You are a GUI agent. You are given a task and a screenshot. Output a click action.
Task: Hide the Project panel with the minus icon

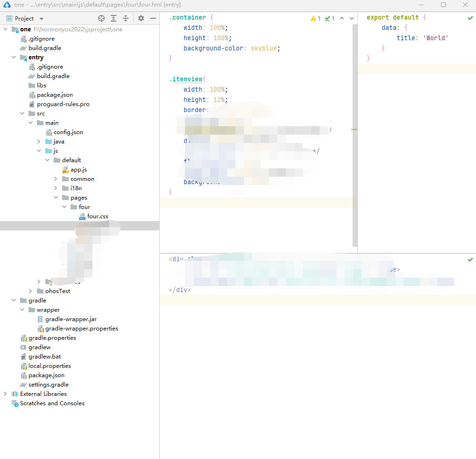(153, 18)
